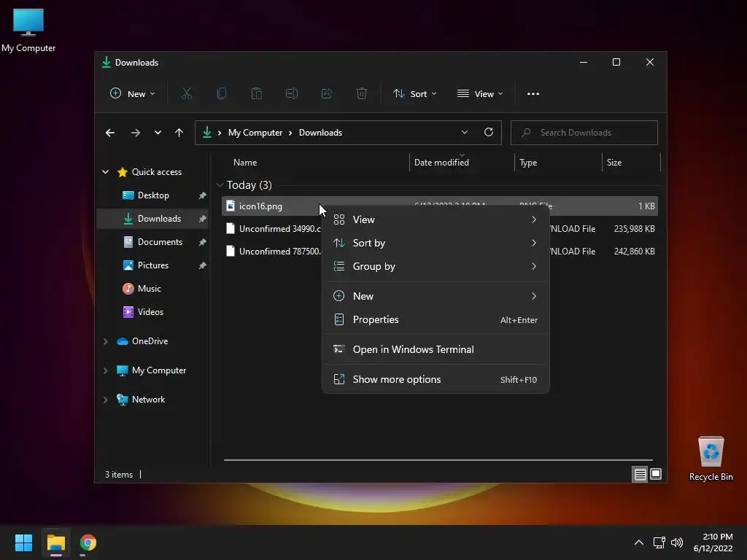
Task: Unpin Desktop via its pin icon
Action: click(x=203, y=195)
